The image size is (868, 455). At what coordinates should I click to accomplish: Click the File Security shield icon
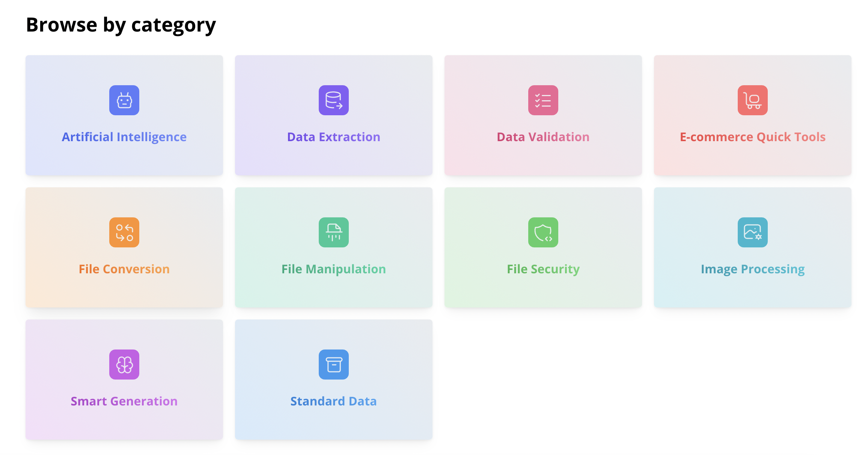pos(543,232)
